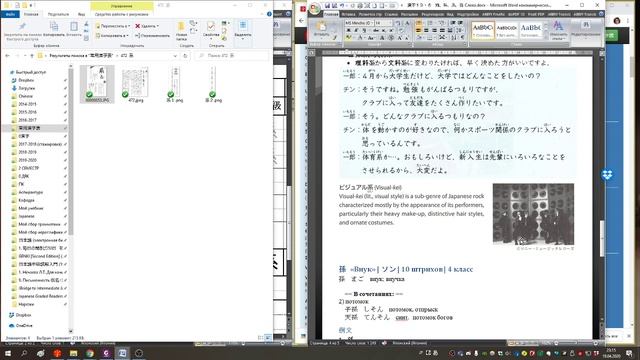Click the Word Office button
Screen dimensions: 640x360
point(315,9)
